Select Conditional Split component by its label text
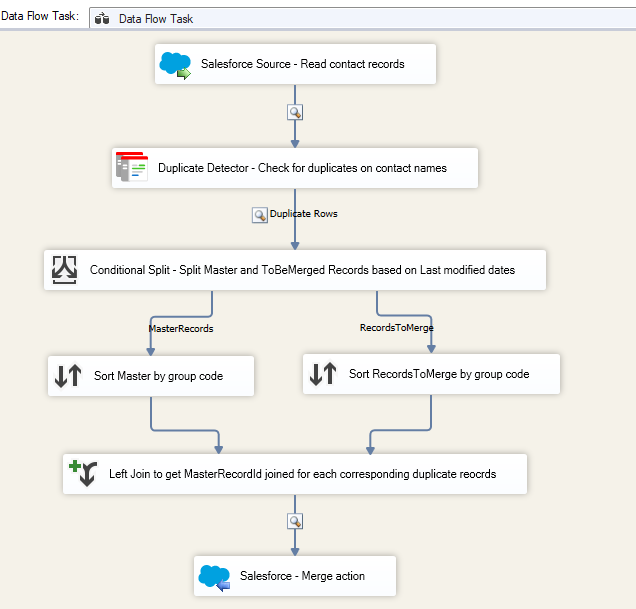The width and height of the screenshot is (636, 609). tap(302, 270)
